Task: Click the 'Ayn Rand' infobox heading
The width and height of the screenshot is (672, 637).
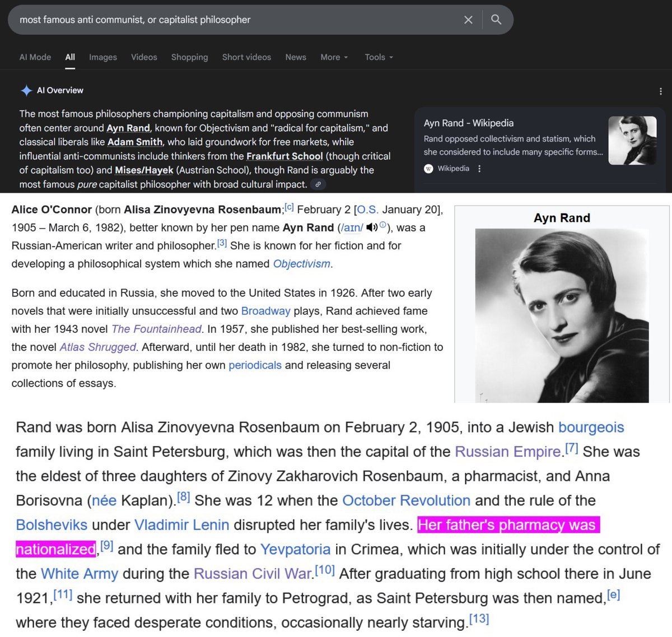Action: [562, 218]
